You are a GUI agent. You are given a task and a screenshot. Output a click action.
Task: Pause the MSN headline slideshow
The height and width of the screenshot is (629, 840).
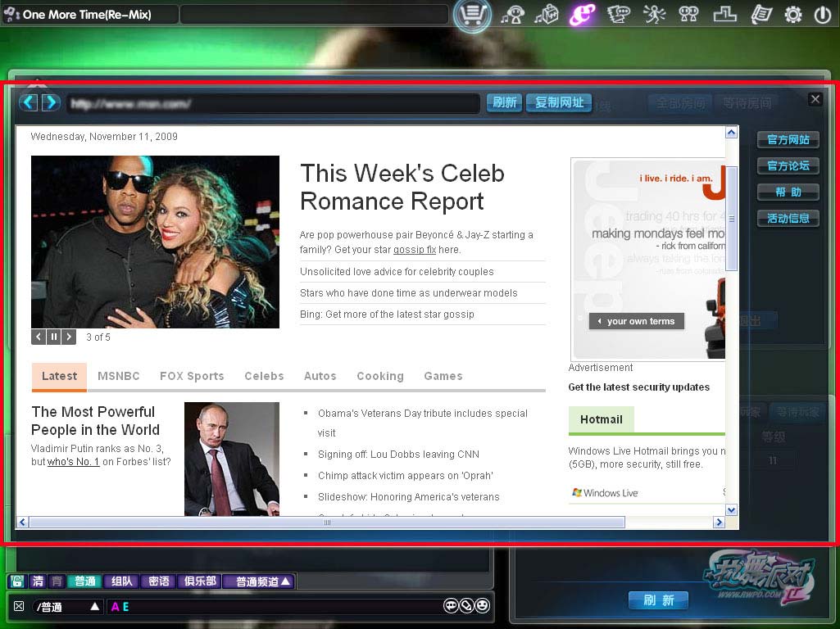53,337
